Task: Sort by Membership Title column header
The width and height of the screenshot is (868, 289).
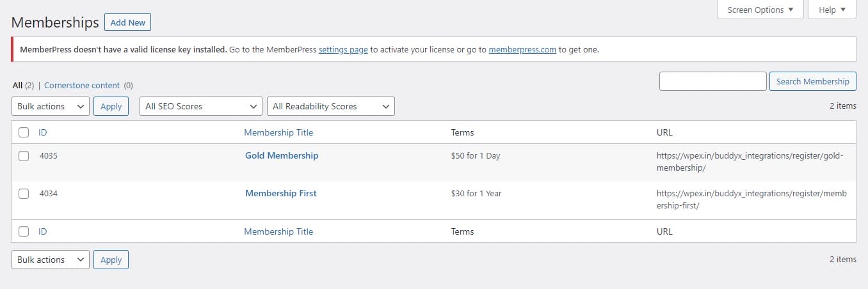Action: [x=278, y=132]
